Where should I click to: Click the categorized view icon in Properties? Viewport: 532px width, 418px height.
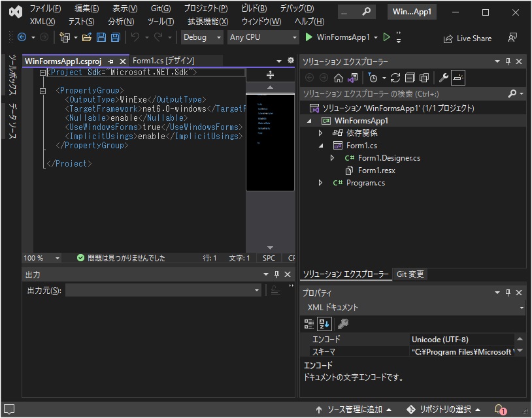coord(308,324)
